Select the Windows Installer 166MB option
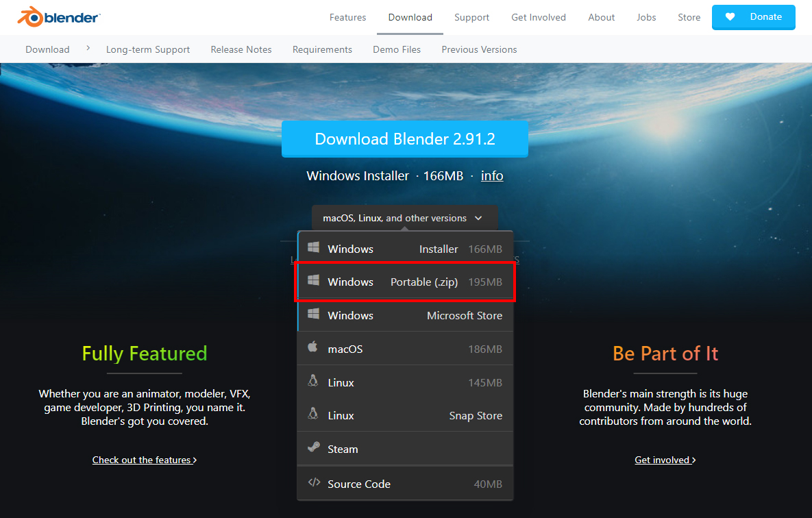The height and width of the screenshot is (518, 812). point(405,249)
